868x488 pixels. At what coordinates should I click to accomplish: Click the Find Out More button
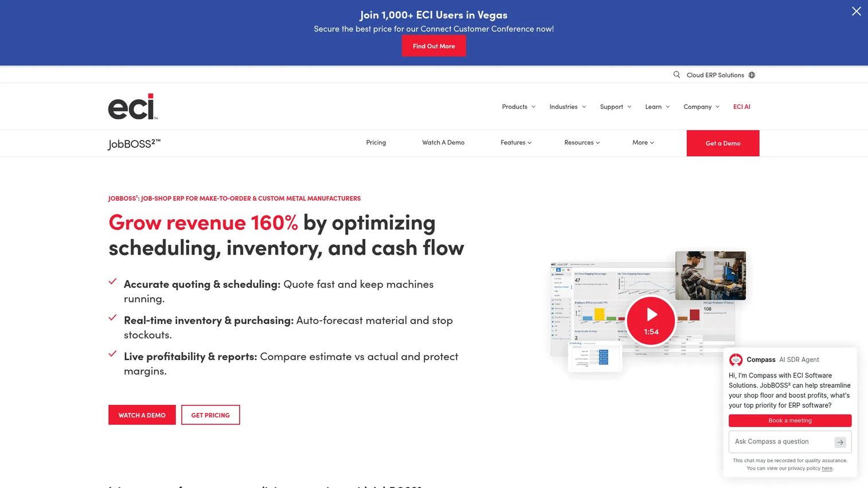click(433, 46)
